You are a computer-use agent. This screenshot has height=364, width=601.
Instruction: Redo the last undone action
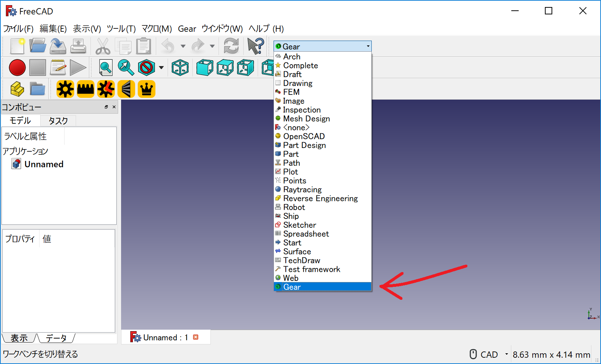coord(198,46)
